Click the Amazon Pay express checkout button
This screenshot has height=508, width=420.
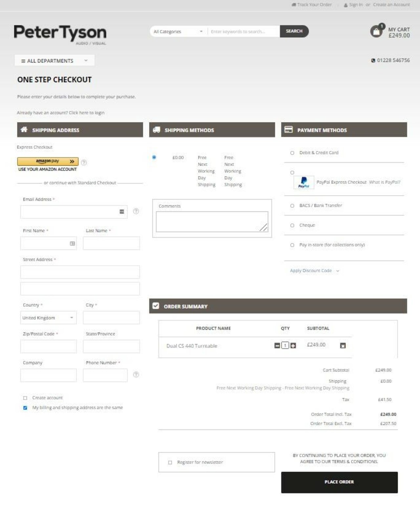tap(48, 161)
